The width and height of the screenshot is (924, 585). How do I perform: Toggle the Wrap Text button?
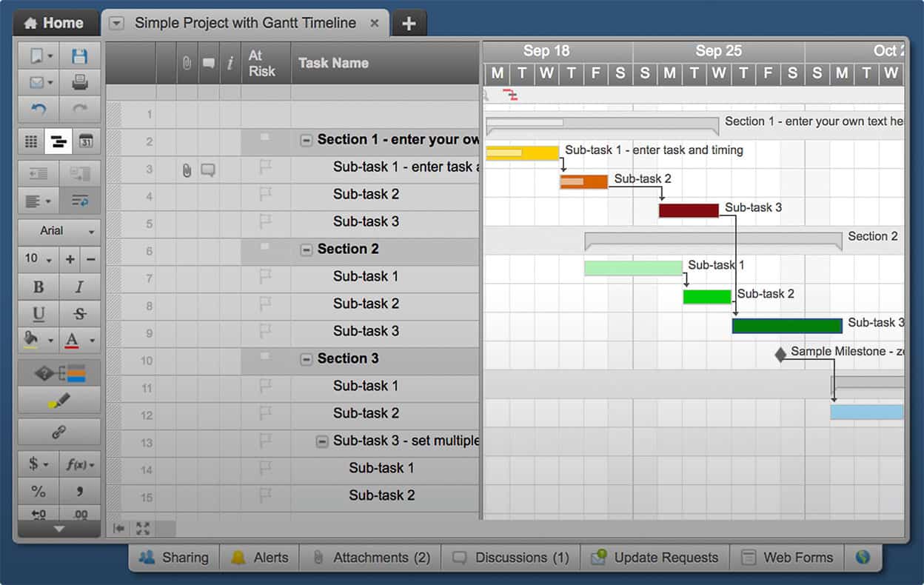point(79,200)
